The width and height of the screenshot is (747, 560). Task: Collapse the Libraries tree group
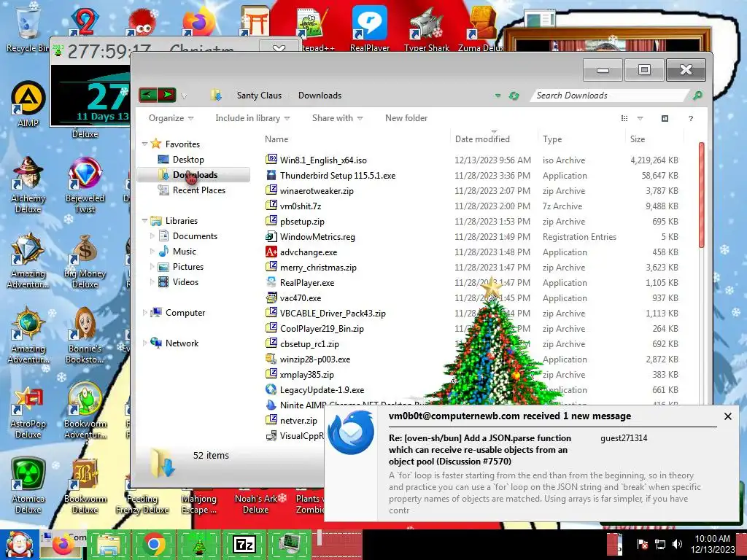pos(145,220)
